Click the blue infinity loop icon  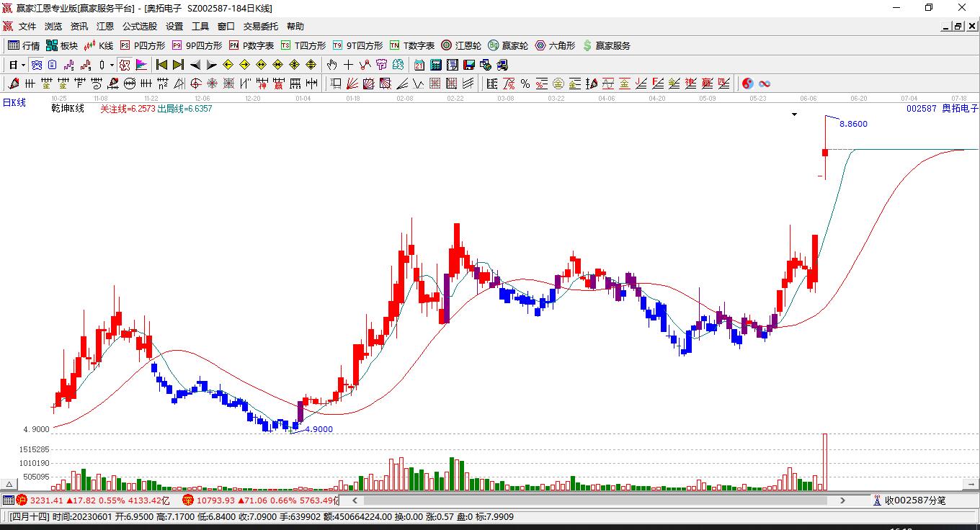pos(765,84)
